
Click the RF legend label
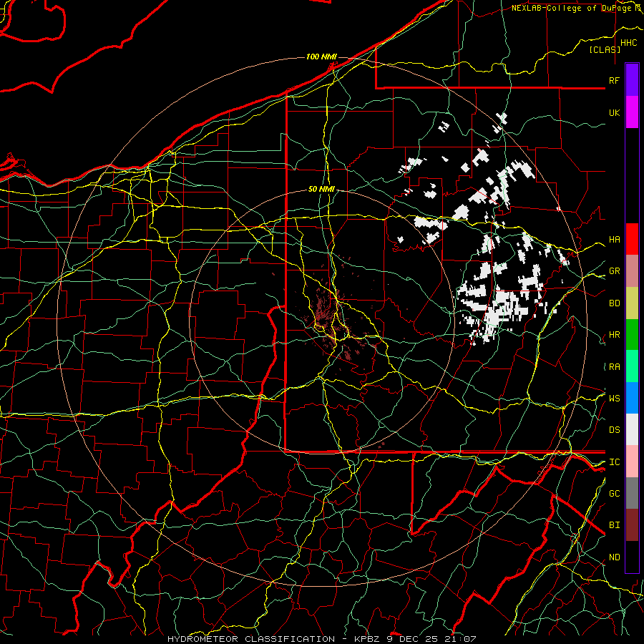(614, 80)
